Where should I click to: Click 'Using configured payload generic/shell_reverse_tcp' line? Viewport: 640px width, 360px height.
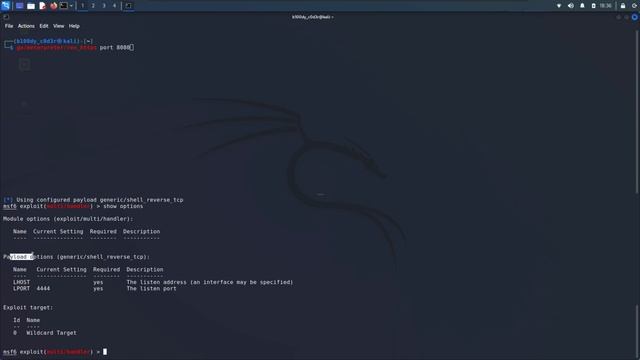click(93, 200)
